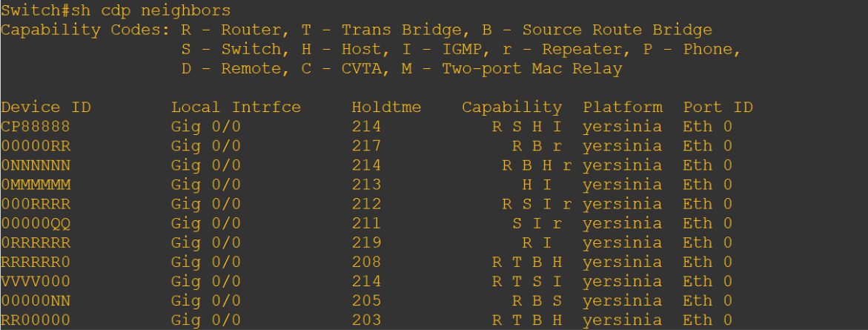Select device ID RRRRRR0

click(36, 262)
